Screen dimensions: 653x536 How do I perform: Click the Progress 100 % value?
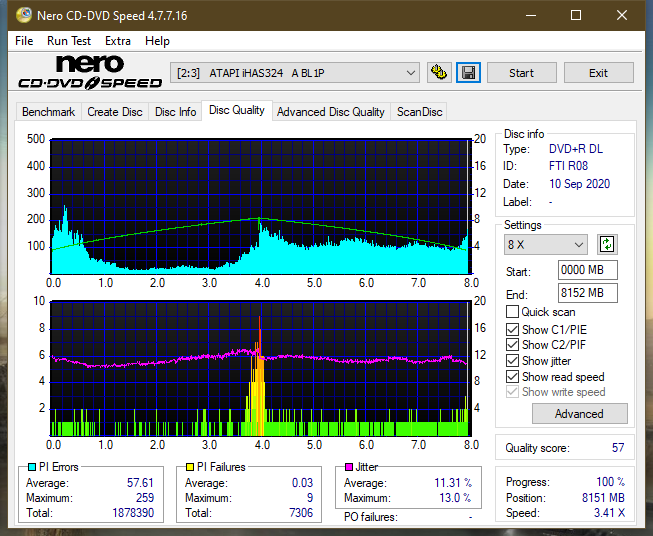pos(610,482)
